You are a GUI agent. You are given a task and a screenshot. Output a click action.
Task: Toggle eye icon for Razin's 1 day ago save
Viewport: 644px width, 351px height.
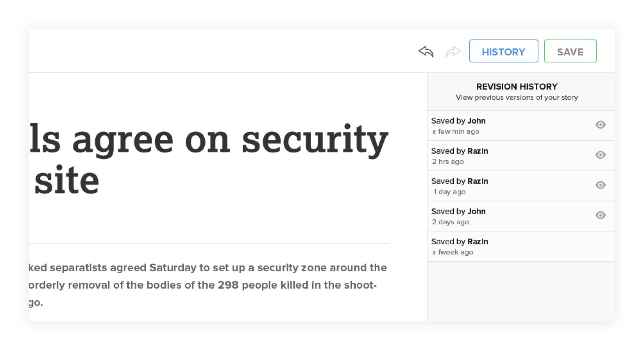coord(600,185)
